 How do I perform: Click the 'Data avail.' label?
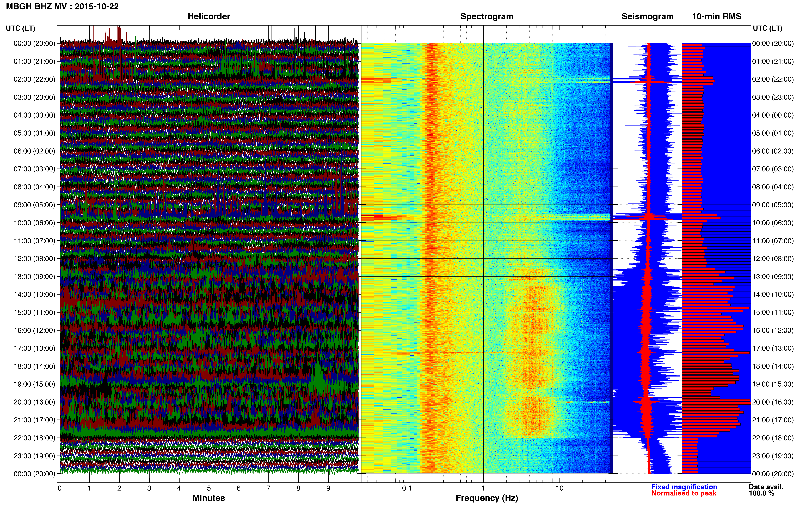tap(766, 487)
